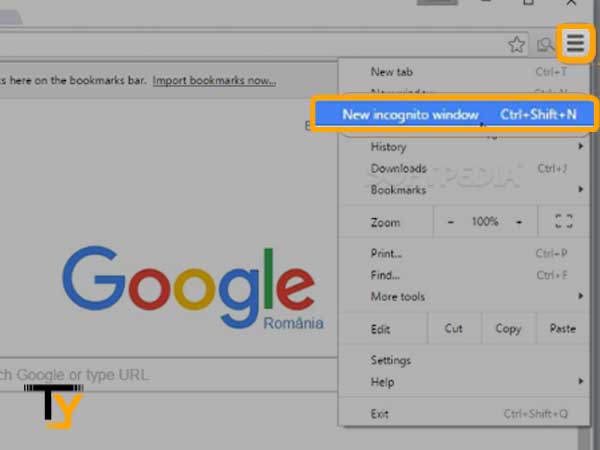Click Copy in the Edit row
600x450 pixels.
(x=508, y=328)
